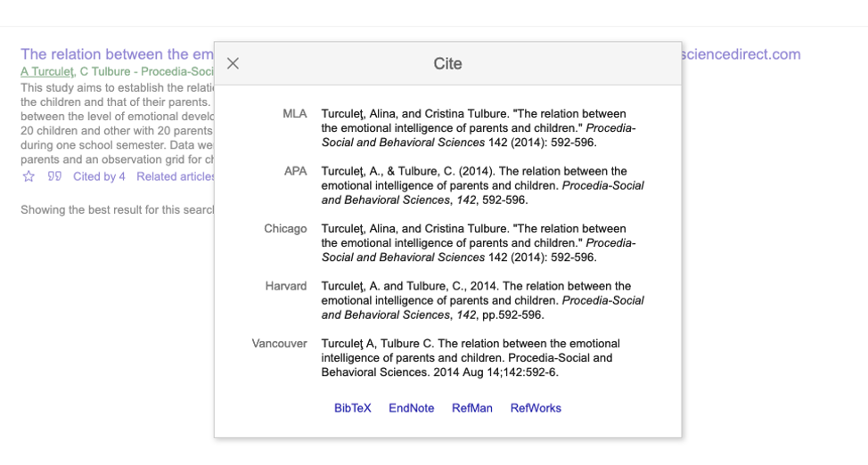This screenshot has height=465, width=868.
Task: Click 'Showing the best result for this search' text
Action: 117,210
